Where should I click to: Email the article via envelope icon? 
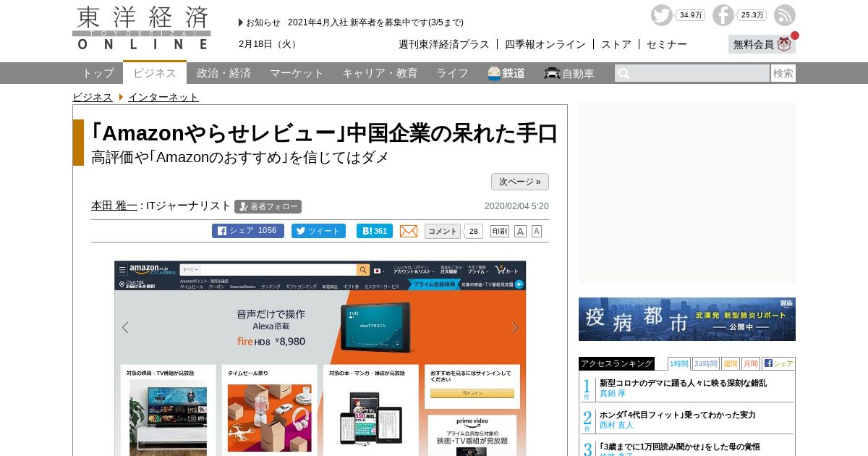point(409,231)
